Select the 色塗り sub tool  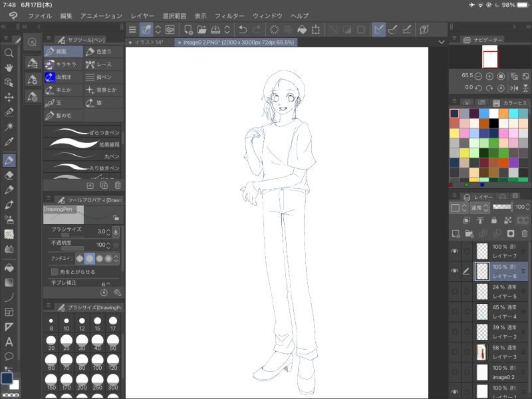coord(104,51)
